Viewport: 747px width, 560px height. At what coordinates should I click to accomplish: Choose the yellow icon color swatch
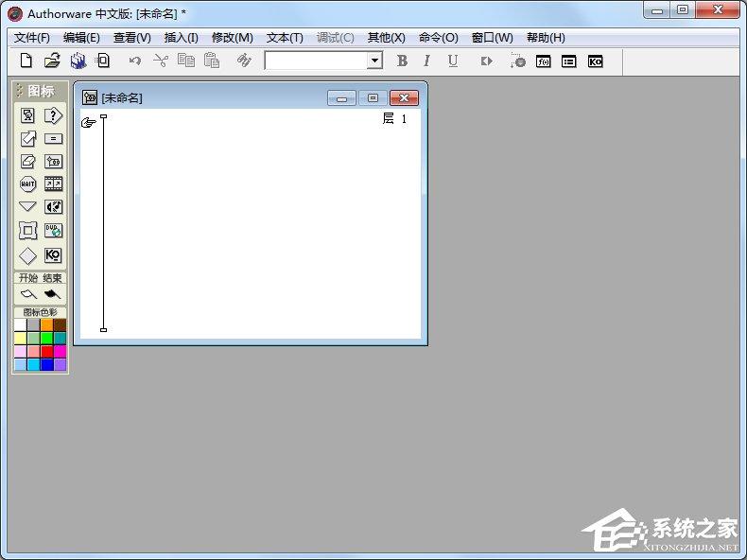[x=20, y=339]
